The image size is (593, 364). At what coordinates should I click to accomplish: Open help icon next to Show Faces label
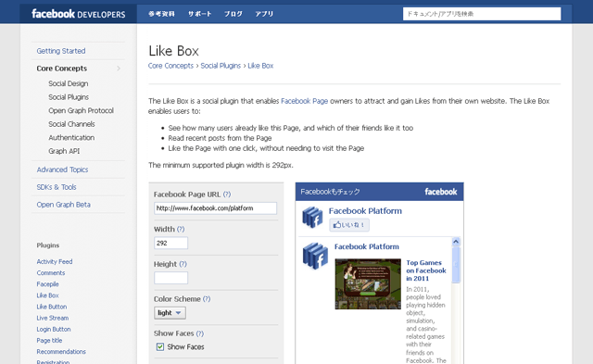(x=200, y=333)
